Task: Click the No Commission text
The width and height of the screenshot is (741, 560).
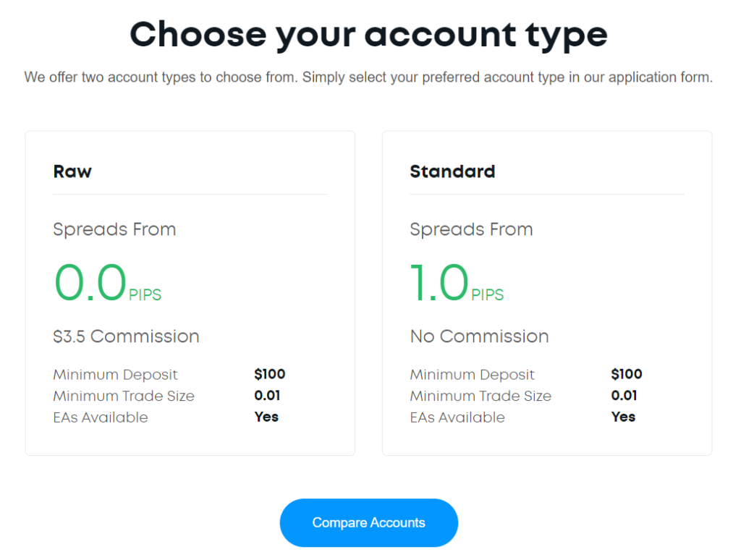Action: click(x=479, y=336)
